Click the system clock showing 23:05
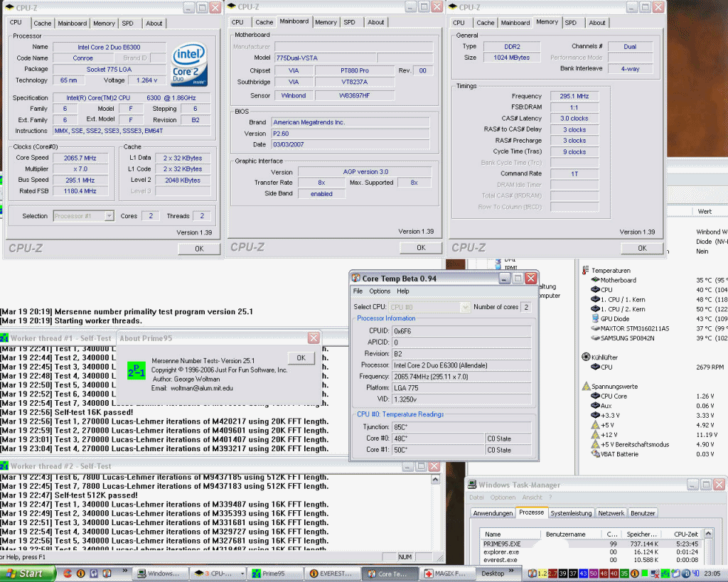This screenshot has height=582, width=728. tap(712, 573)
